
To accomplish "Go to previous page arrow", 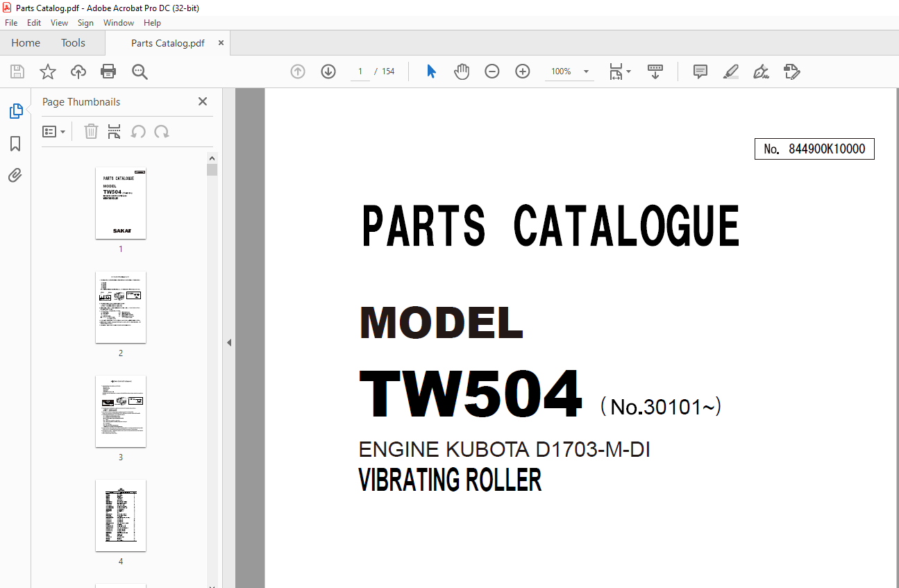I will [x=298, y=72].
